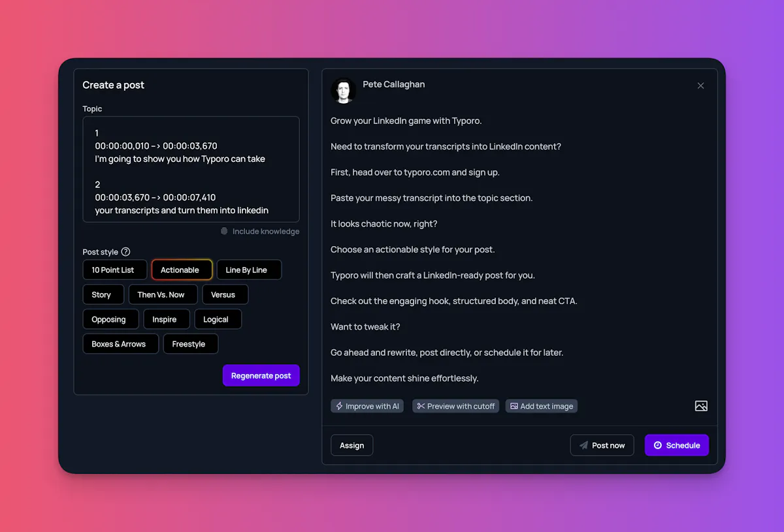Click the line "It looks chaotic now, right?"
This screenshot has width=784, height=532.
[x=384, y=224]
